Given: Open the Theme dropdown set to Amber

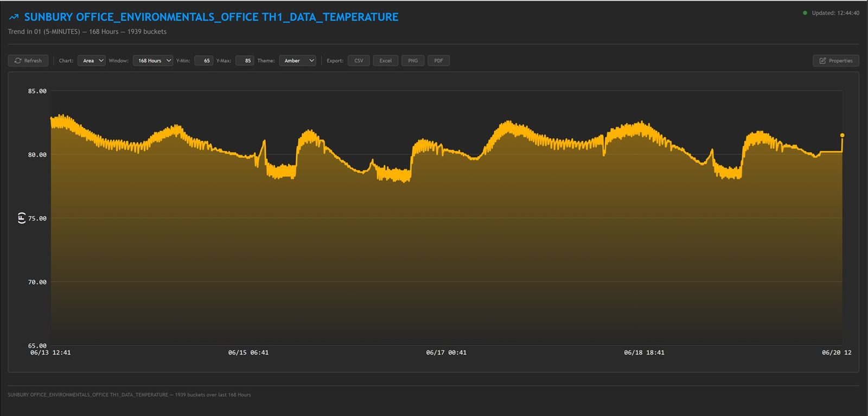Looking at the screenshot, I should pyautogui.click(x=297, y=61).
